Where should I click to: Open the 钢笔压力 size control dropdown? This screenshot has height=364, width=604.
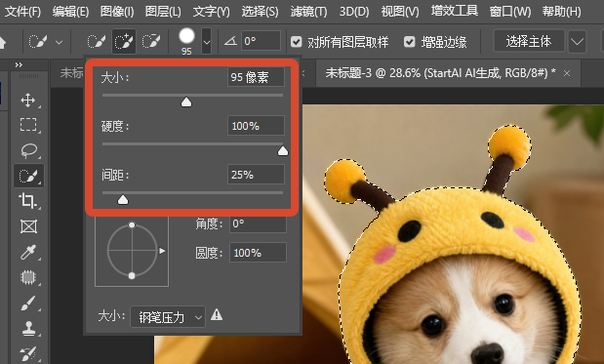click(168, 317)
